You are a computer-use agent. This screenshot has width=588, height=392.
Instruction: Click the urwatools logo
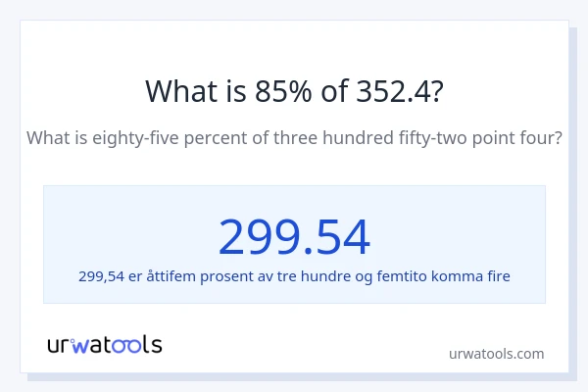click(x=105, y=344)
